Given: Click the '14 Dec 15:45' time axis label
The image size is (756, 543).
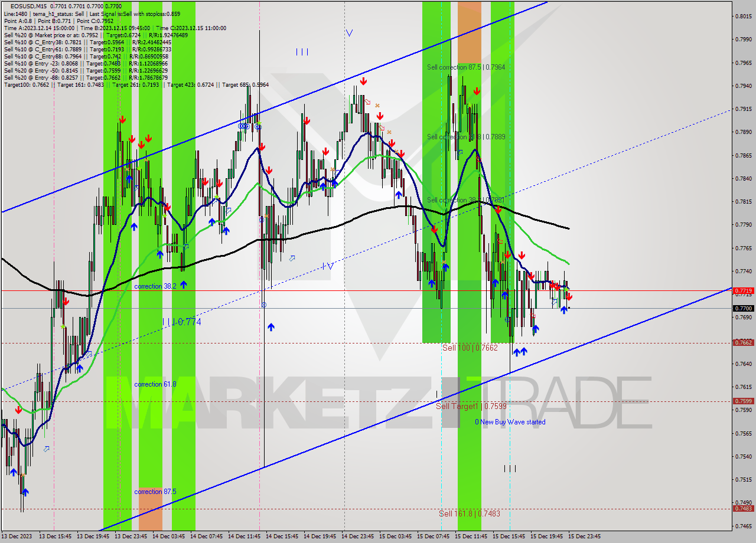Looking at the screenshot, I should pyautogui.click(x=282, y=537).
